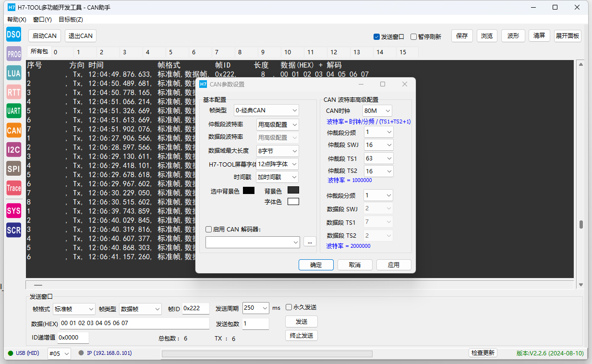The width and height of the screenshot is (592, 364).
Task: Open the 仲裁段 TS1 dropdown showing 63
Action: [379, 158]
